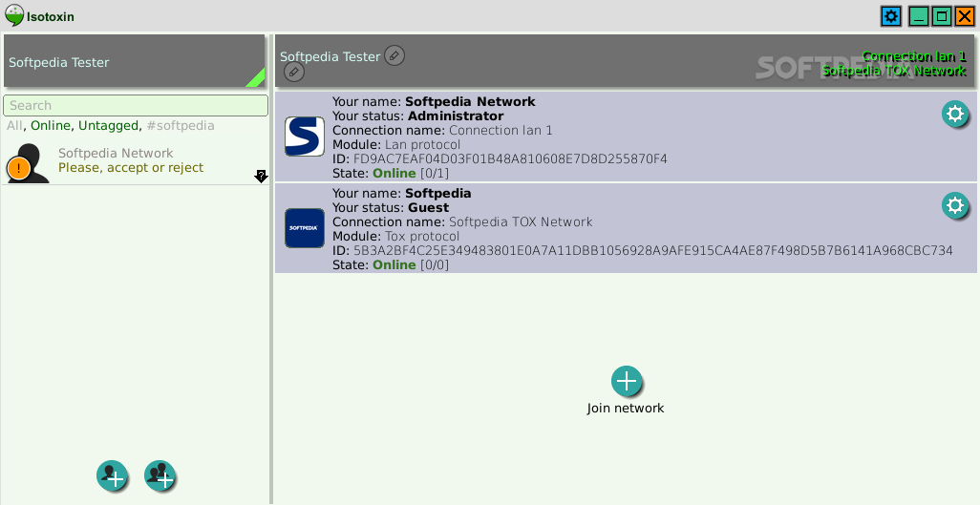980x505 pixels.
Task: Click the small black tag on contact row
Action: [262, 177]
